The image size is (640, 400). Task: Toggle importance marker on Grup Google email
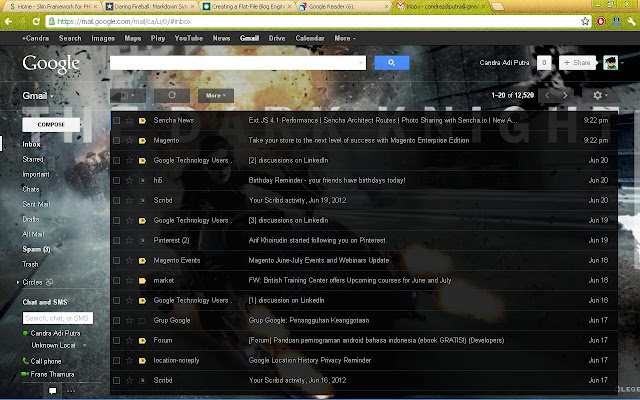pyautogui.click(x=142, y=320)
